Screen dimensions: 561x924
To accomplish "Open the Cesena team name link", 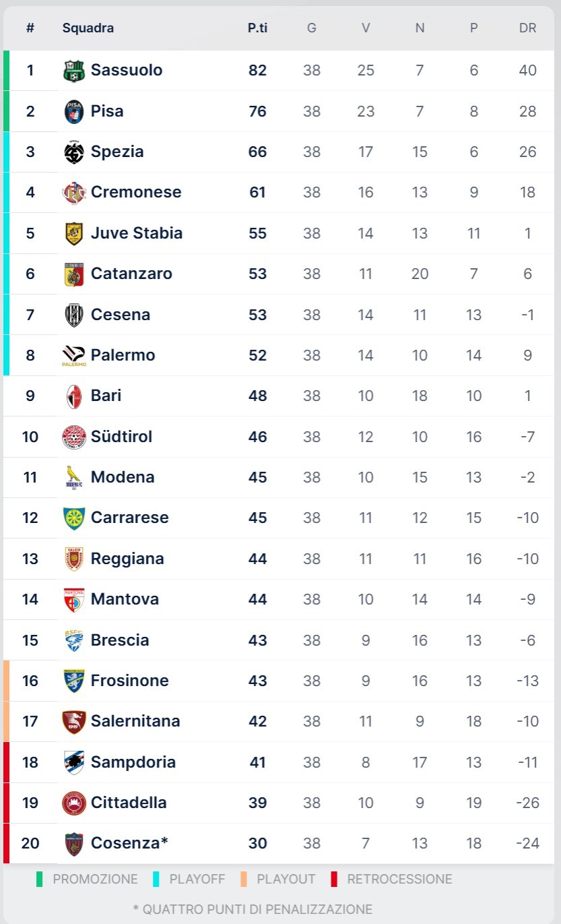I will tap(121, 315).
